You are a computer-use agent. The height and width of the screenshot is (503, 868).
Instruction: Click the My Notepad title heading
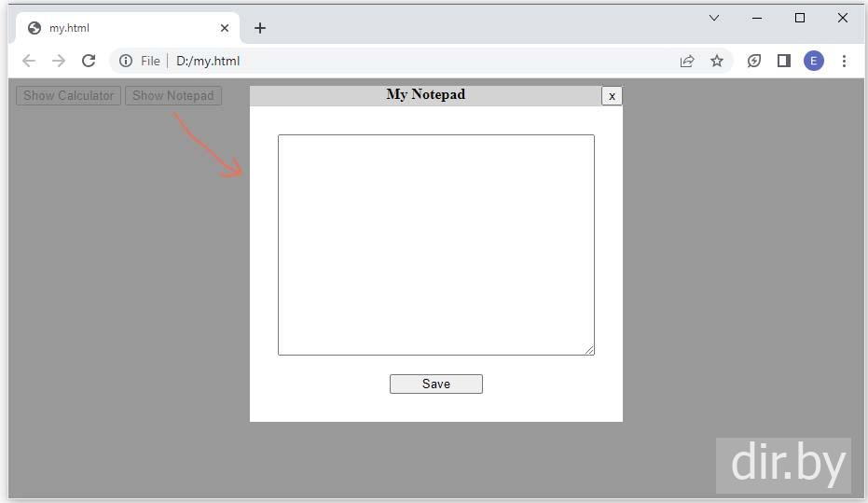(426, 94)
